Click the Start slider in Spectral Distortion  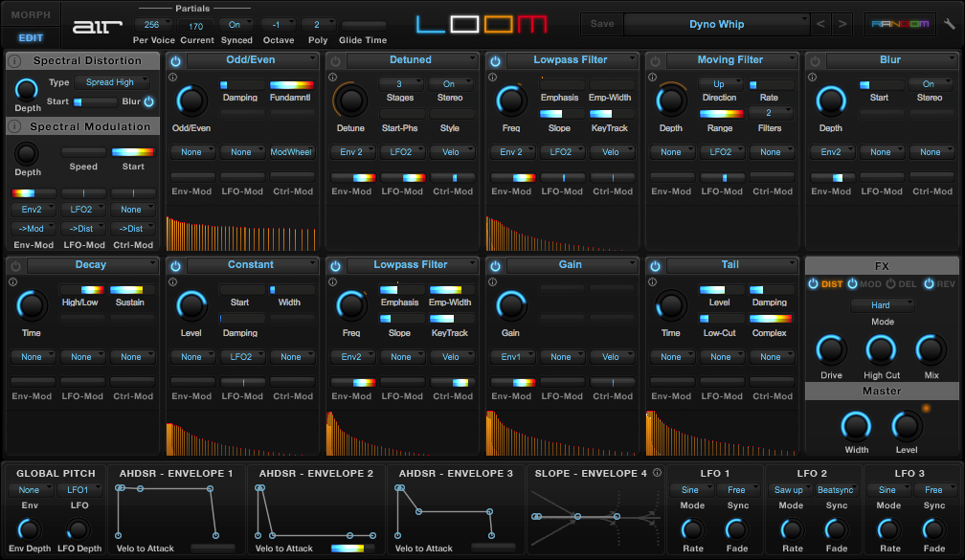point(95,101)
